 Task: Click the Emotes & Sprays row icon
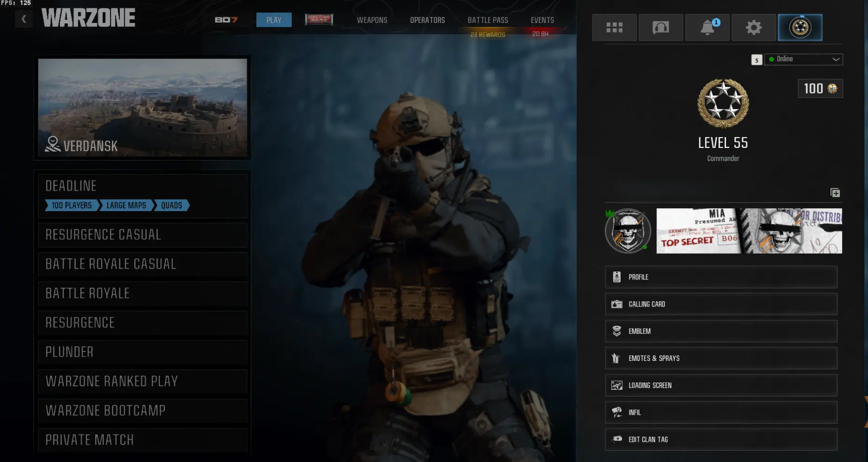coord(616,359)
